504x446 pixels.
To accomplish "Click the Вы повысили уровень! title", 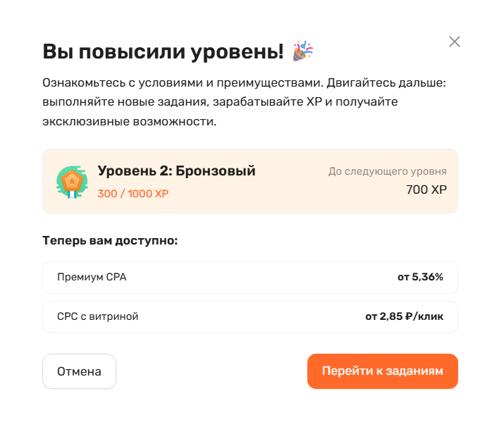I will coord(163,51).
